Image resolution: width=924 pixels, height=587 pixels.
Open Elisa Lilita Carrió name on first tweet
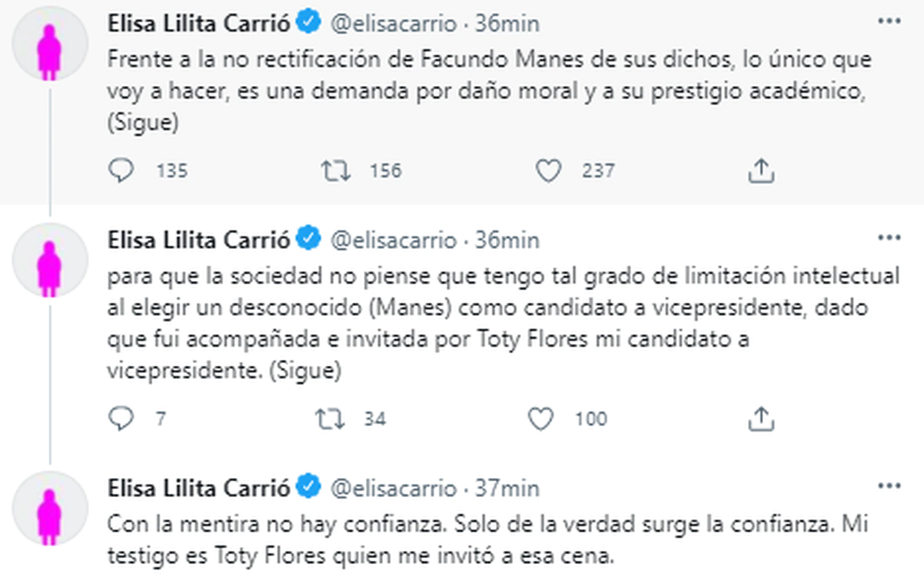(x=199, y=24)
